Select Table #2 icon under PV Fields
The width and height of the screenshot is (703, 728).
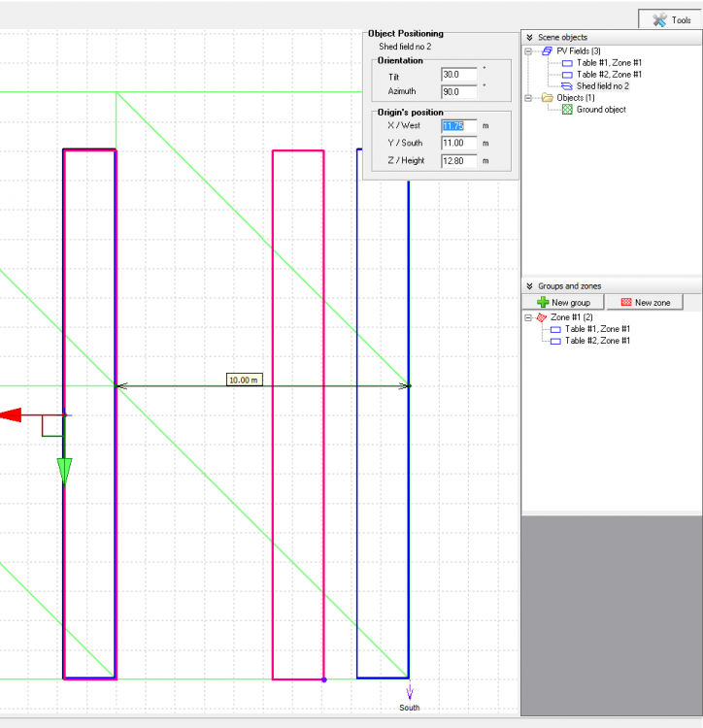click(x=567, y=74)
